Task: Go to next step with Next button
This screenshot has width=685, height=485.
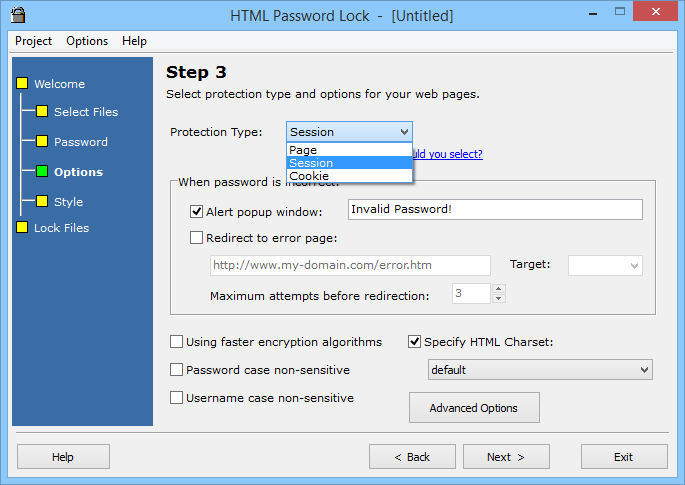Action: pos(506,457)
